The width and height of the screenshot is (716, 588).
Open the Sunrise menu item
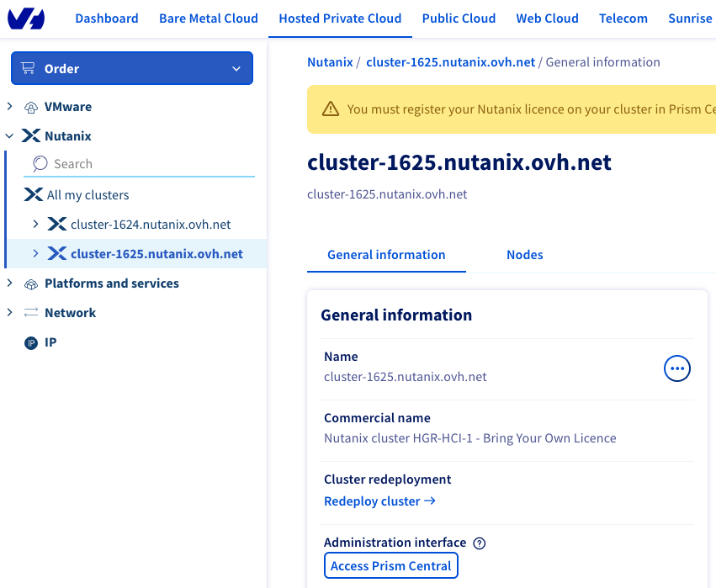pos(690,19)
